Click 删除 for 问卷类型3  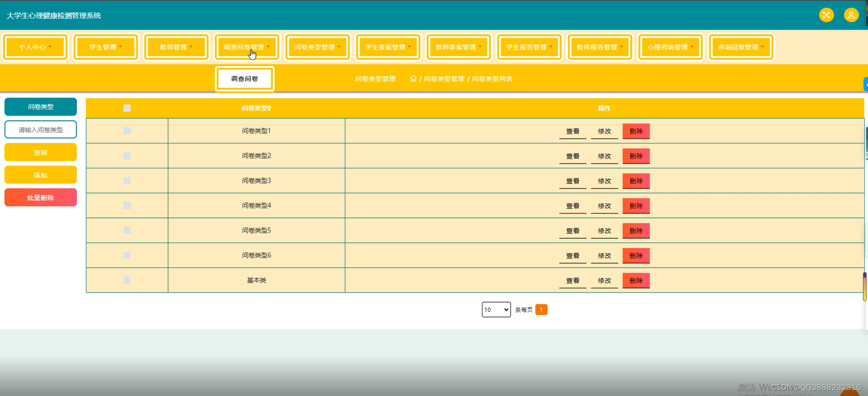(x=636, y=181)
